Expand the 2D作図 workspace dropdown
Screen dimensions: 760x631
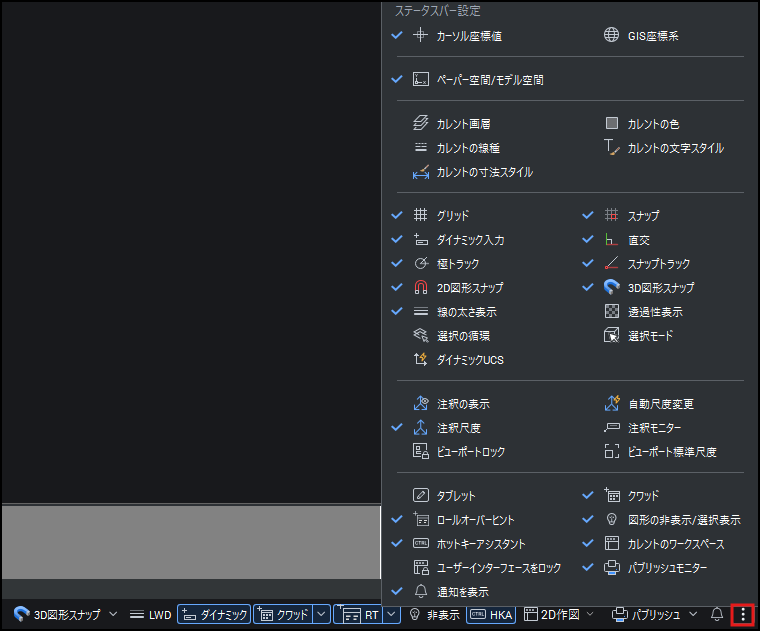590,615
